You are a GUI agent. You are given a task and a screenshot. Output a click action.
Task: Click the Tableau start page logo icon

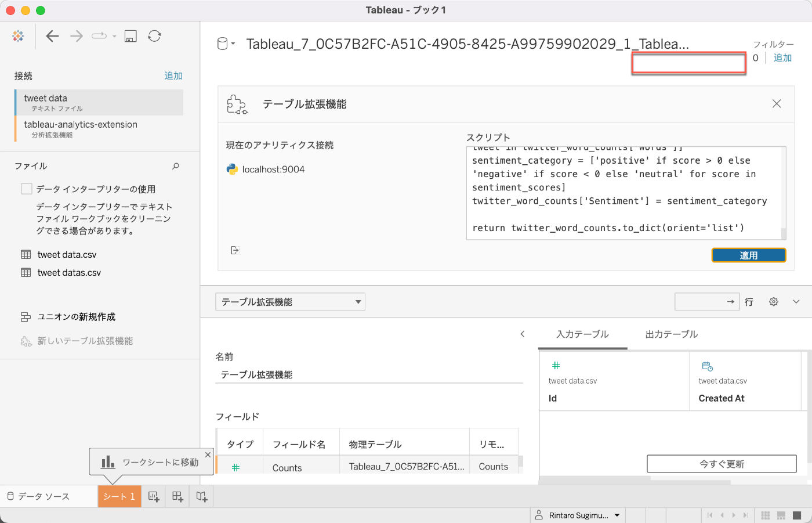point(18,36)
